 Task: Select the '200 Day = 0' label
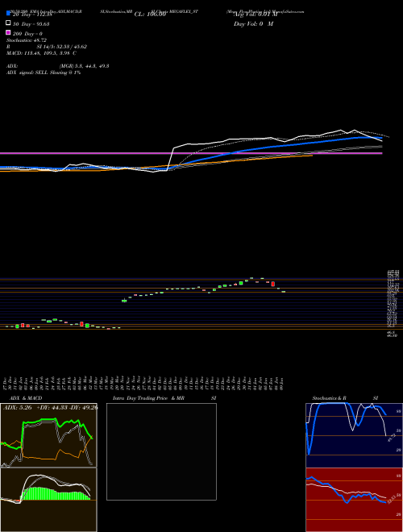coord(27,34)
